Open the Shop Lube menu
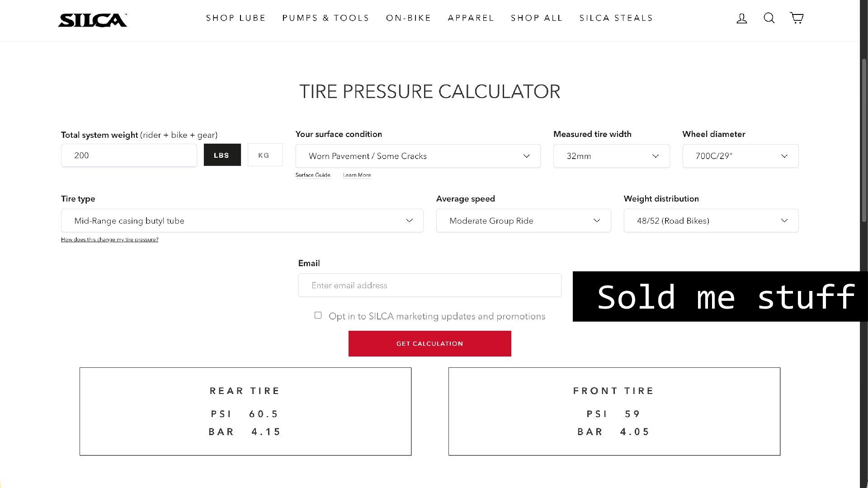 tap(236, 18)
